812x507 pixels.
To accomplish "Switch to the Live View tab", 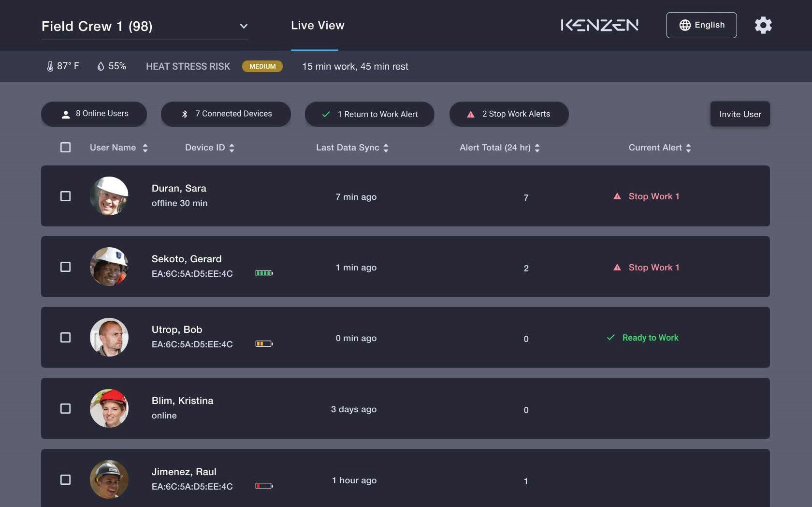I will 318,25.
